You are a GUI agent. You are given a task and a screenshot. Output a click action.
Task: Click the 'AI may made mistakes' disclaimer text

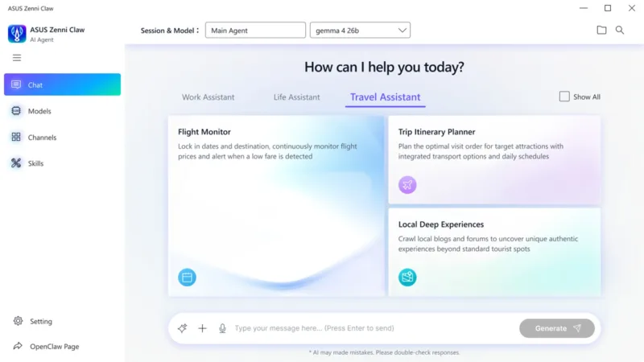click(x=384, y=352)
